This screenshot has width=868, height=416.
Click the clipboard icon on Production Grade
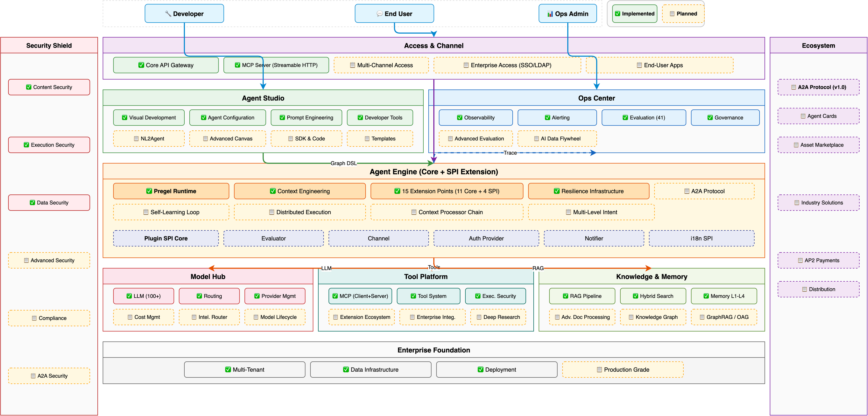point(599,370)
